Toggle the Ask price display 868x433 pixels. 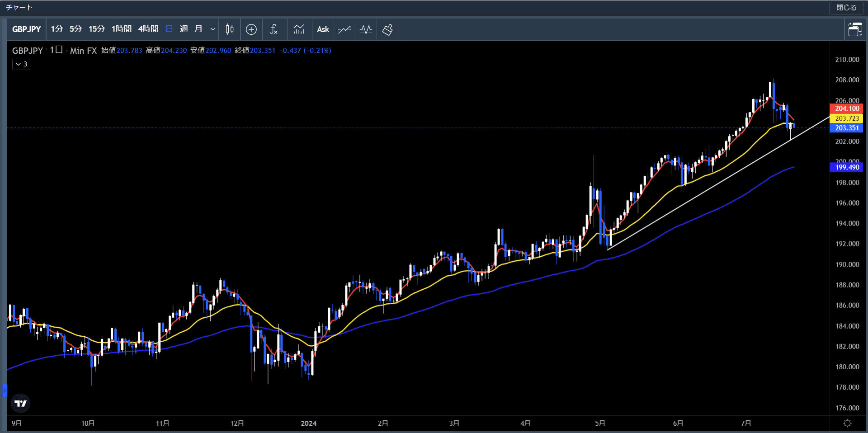(323, 29)
